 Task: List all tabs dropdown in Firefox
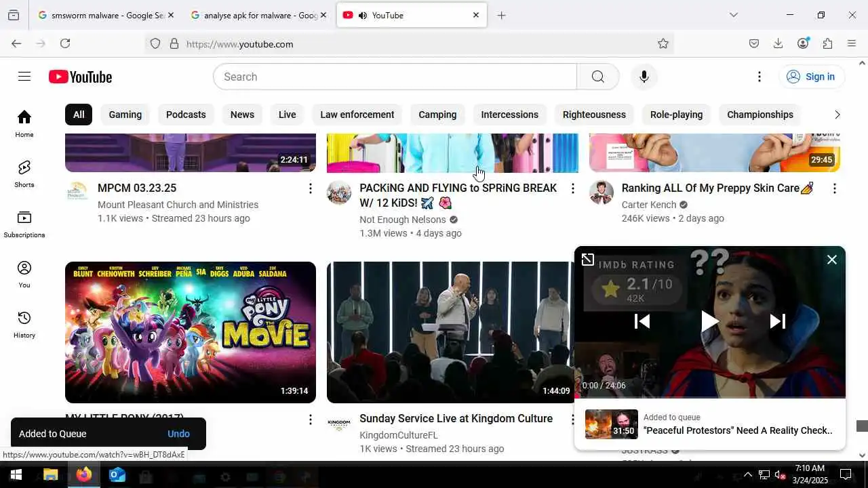pos(733,15)
